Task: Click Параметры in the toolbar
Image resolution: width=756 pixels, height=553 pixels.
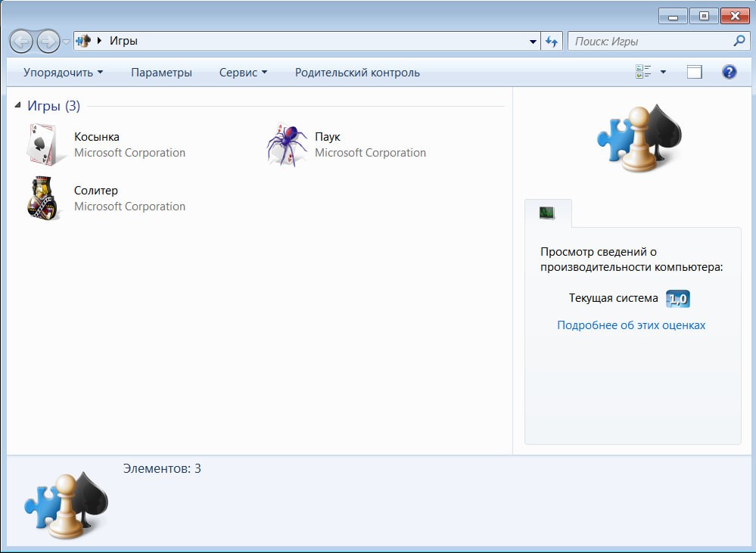Action: pyautogui.click(x=161, y=73)
